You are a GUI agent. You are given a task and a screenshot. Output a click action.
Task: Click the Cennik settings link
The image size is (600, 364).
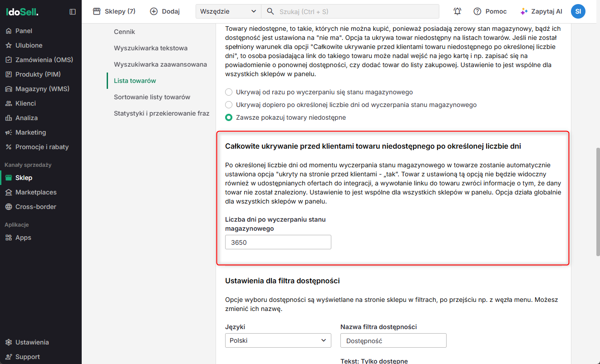124,32
